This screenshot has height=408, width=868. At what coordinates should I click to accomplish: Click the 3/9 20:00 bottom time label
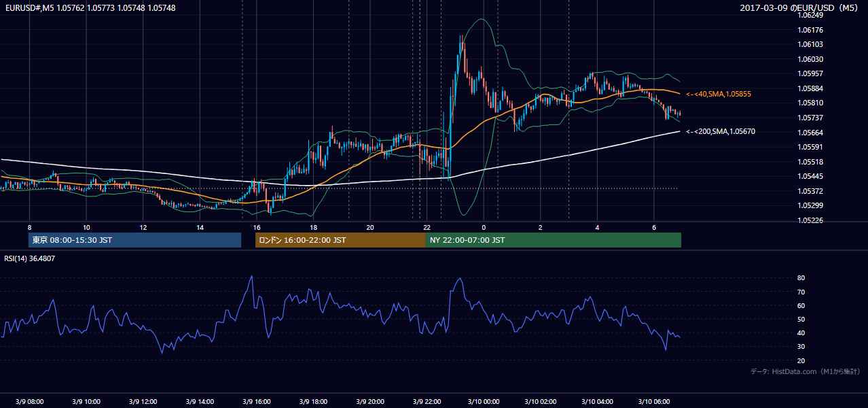pos(370,402)
